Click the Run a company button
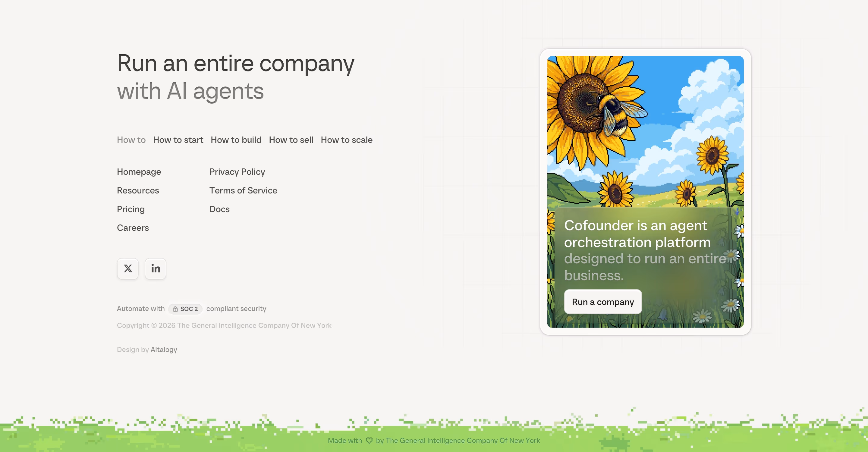The width and height of the screenshot is (868, 452). [x=603, y=302]
